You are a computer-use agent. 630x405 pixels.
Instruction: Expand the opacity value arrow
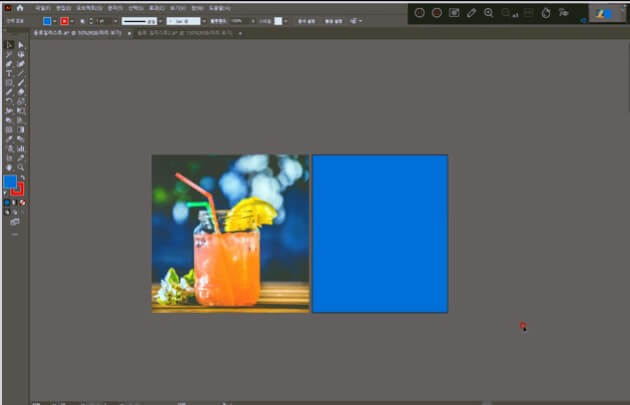pyautogui.click(x=253, y=21)
